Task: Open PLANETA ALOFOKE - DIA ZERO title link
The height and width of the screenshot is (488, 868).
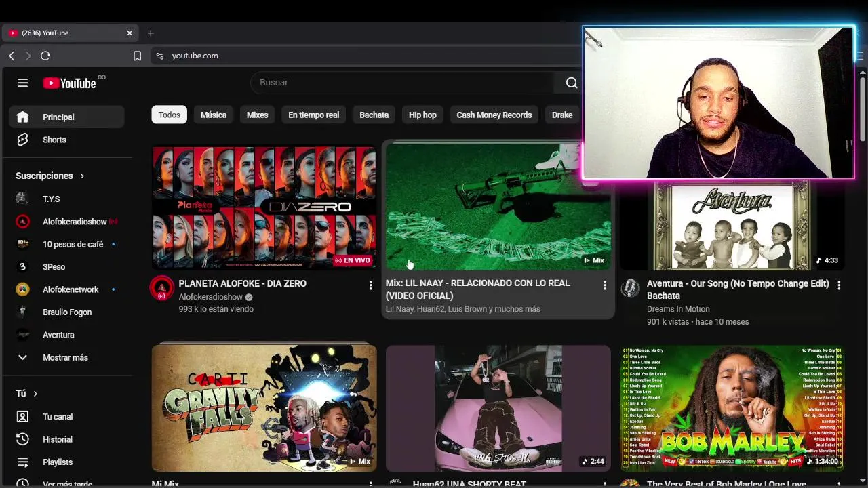Action: tap(242, 283)
